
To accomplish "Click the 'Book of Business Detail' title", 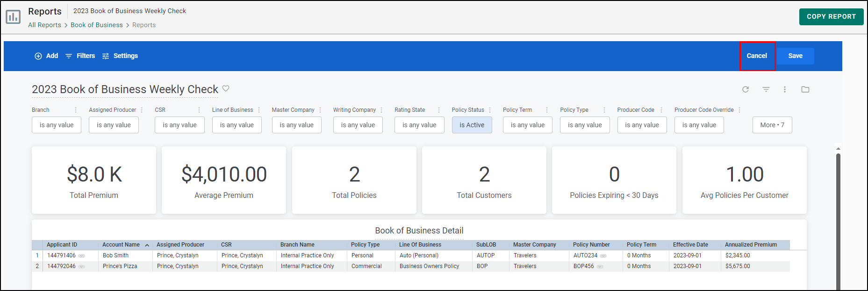I will (x=419, y=231).
